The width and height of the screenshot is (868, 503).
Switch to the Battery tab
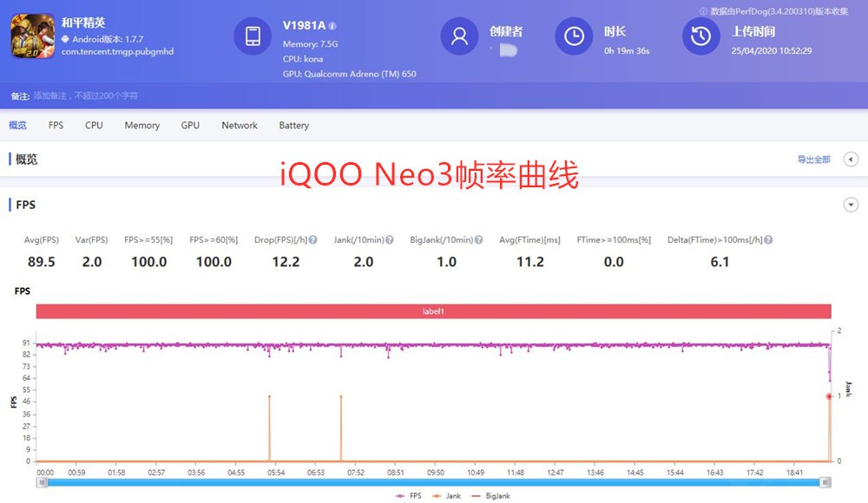coord(294,125)
